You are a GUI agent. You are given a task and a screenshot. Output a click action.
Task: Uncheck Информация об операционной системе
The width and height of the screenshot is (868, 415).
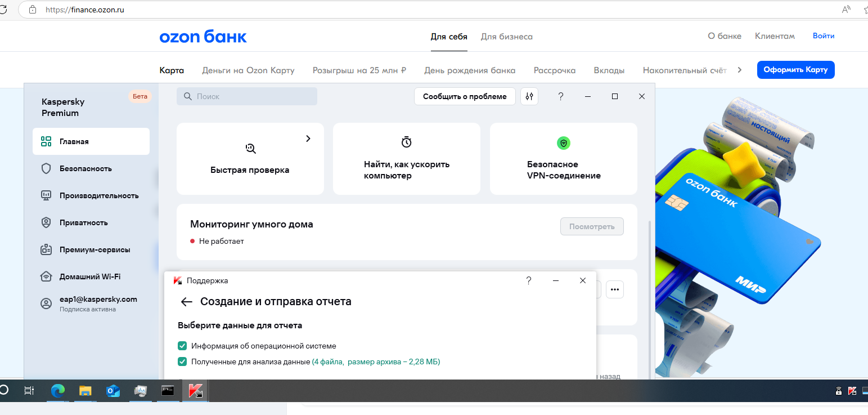coord(182,346)
